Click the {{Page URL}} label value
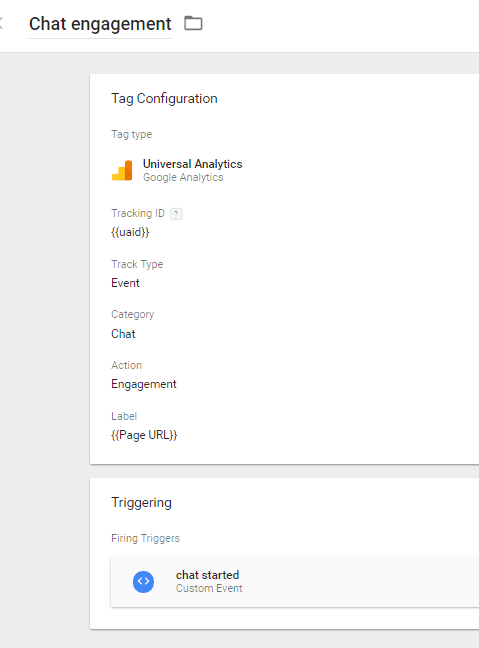The height and width of the screenshot is (648, 479). (x=144, y=435)
